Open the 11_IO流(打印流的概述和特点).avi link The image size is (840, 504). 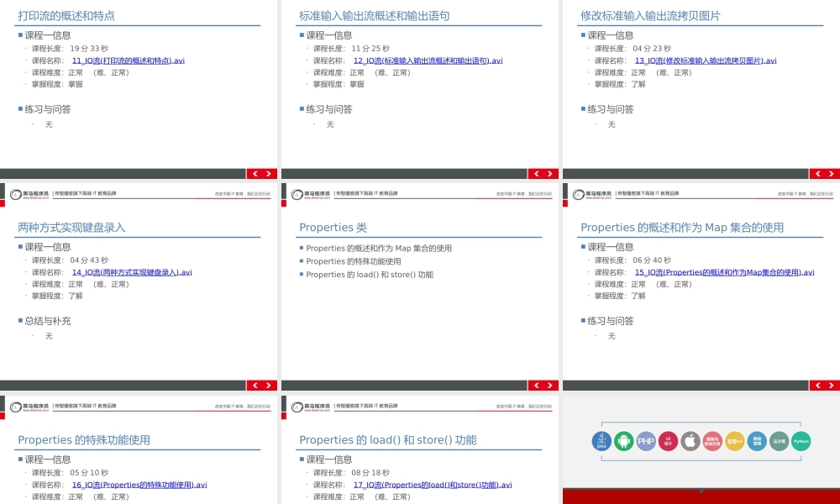(x=137, y=60)
